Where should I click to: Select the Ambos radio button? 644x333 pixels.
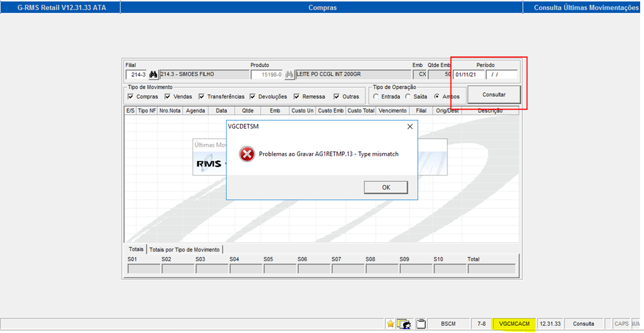[437, 97]
